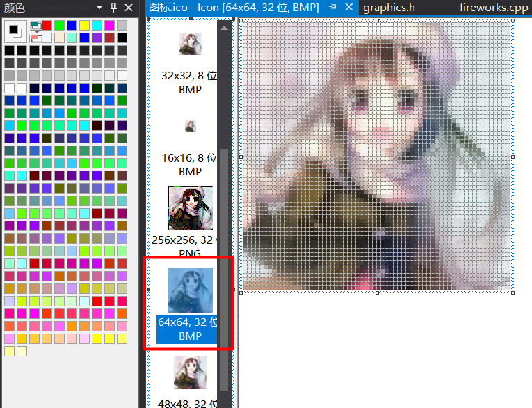Switch to the fireworks.cpp tab
The image size is (532, 408).
click(494, 8)
